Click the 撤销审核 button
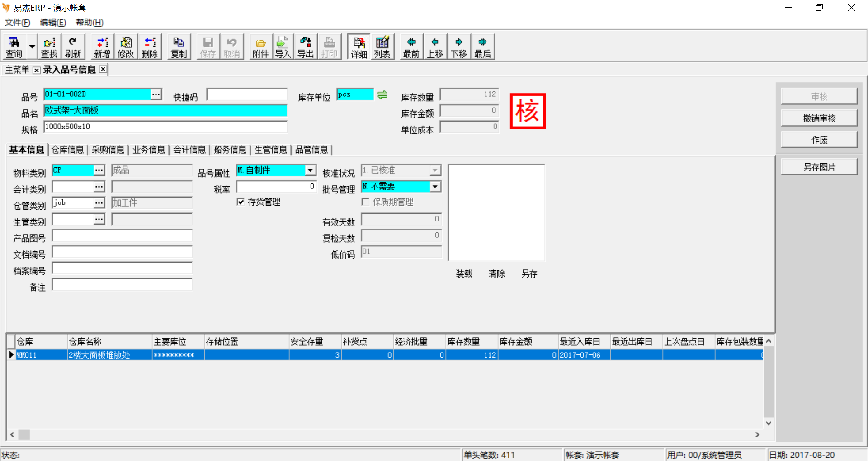 pos(819,118)
